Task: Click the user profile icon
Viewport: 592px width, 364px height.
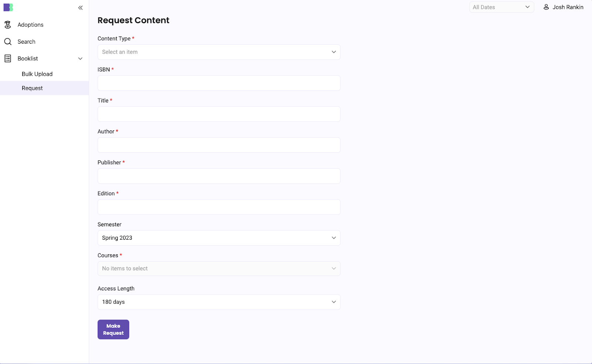Action: [546, 7]
